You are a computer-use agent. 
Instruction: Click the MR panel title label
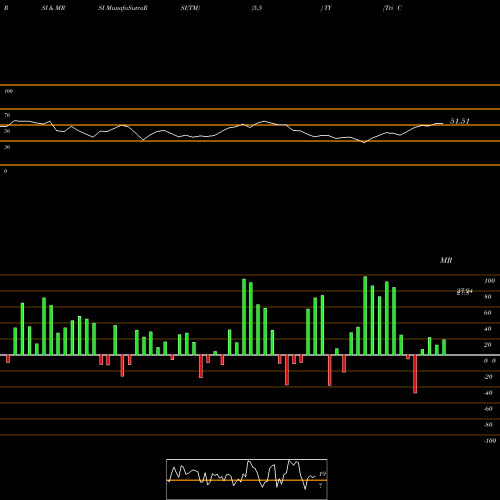pyautogui.click(x=446, y=260)
